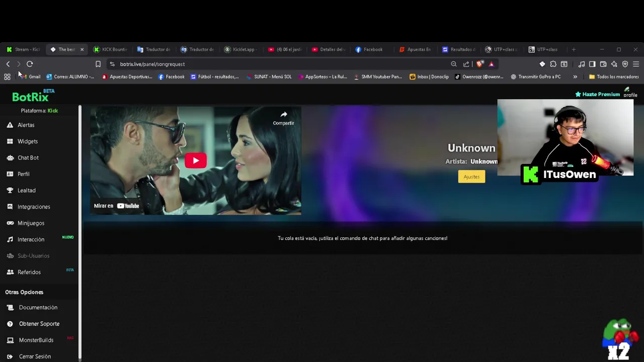Click the Unknown song title
This screenshot has width=644, height=362.
tap(471, 148)
